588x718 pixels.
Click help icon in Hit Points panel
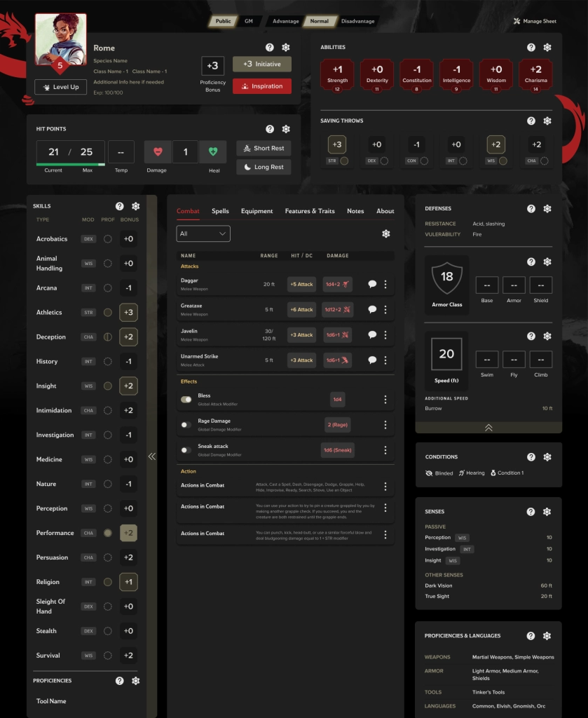click(x=270, y=129)
